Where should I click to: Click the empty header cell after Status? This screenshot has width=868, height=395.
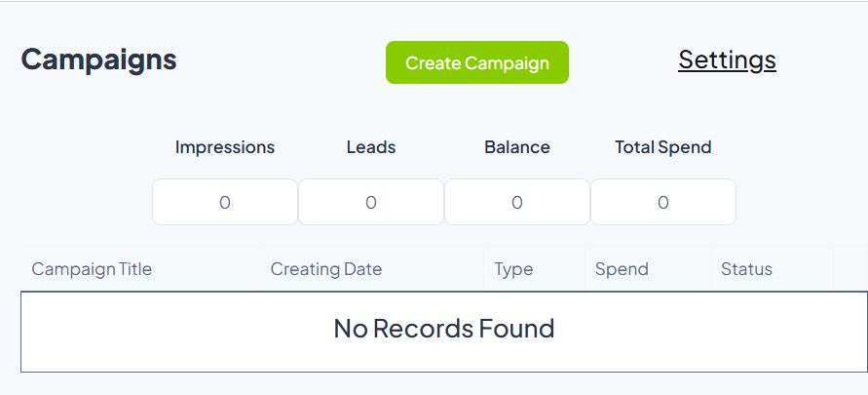pyautogui.click(x=850, y=268)
